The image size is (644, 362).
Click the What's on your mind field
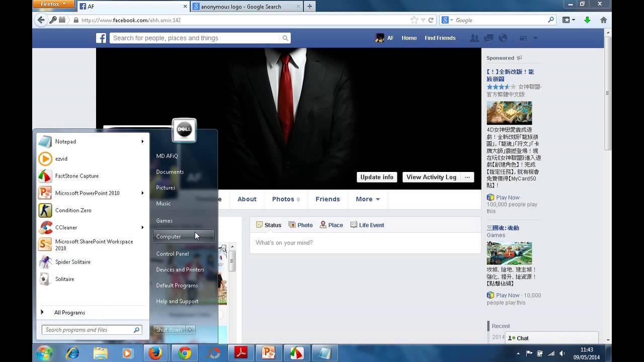pos(365,243)
